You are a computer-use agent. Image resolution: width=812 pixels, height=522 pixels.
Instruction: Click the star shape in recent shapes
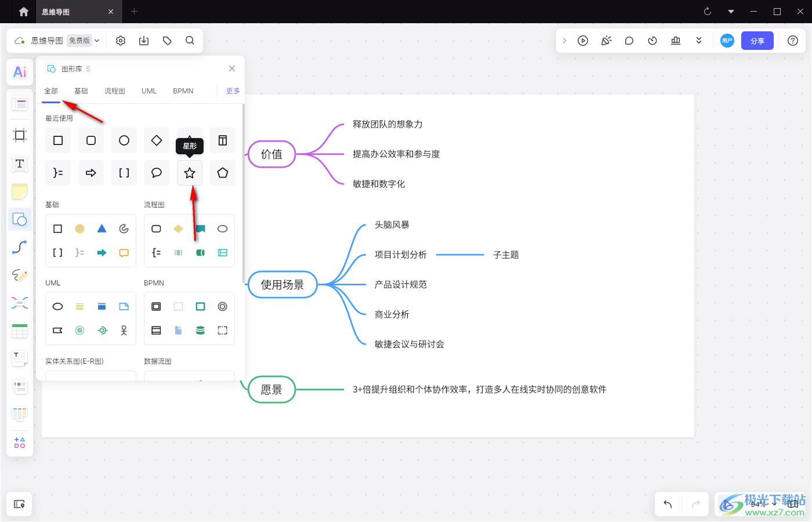pos(190,173)
